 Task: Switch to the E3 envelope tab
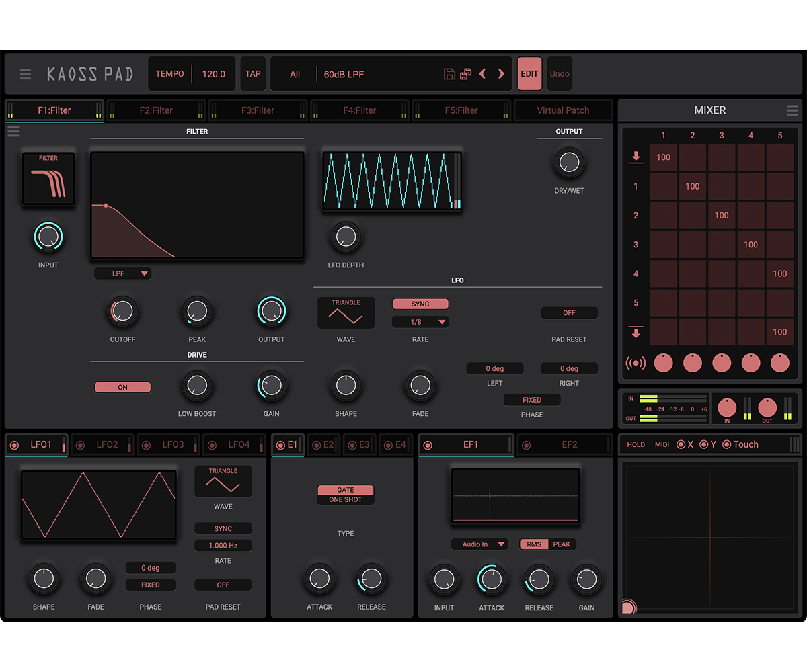(x=358, y=444)
